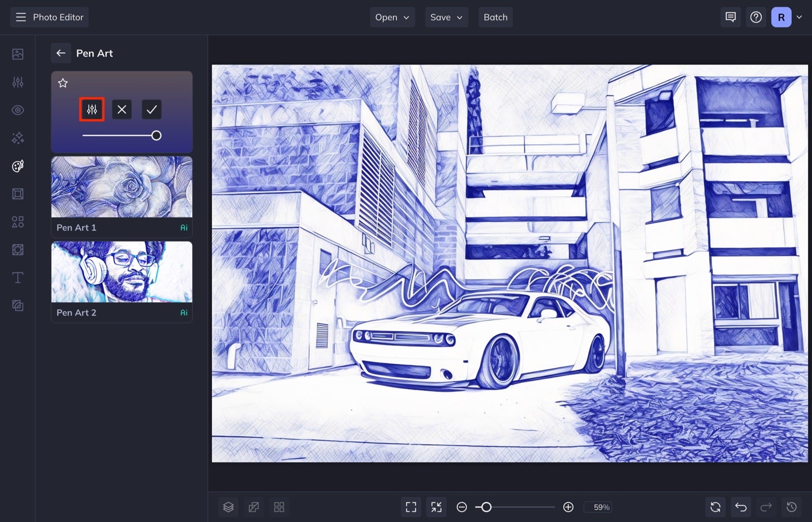Click the before/after compare icon
The image size is (812, 522).
(254, 506)
